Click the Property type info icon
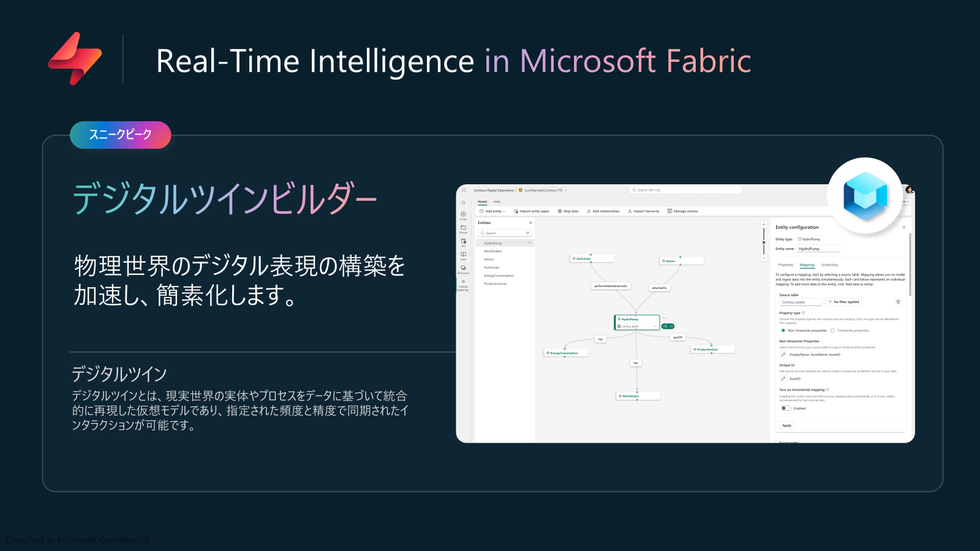The height and width of the screenshot is (551, 980). [x=804, y=313]
